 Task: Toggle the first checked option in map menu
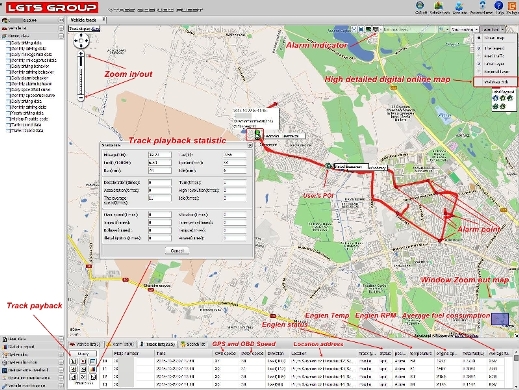(479, 48)
